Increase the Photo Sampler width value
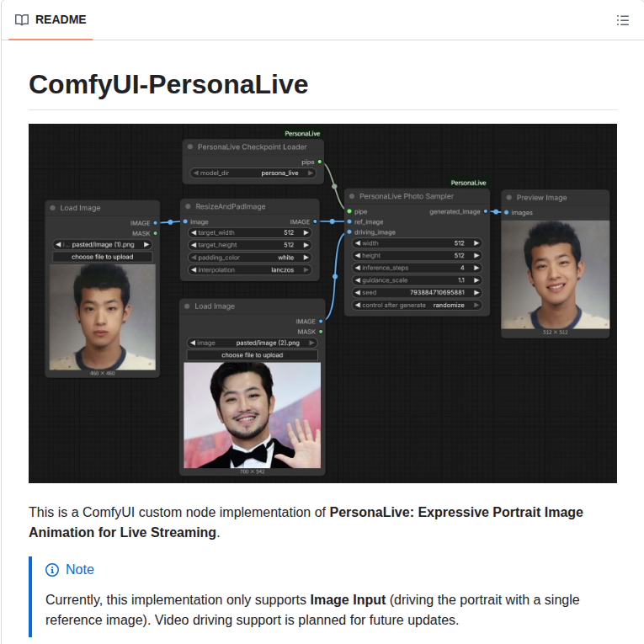 click(476, 243)
